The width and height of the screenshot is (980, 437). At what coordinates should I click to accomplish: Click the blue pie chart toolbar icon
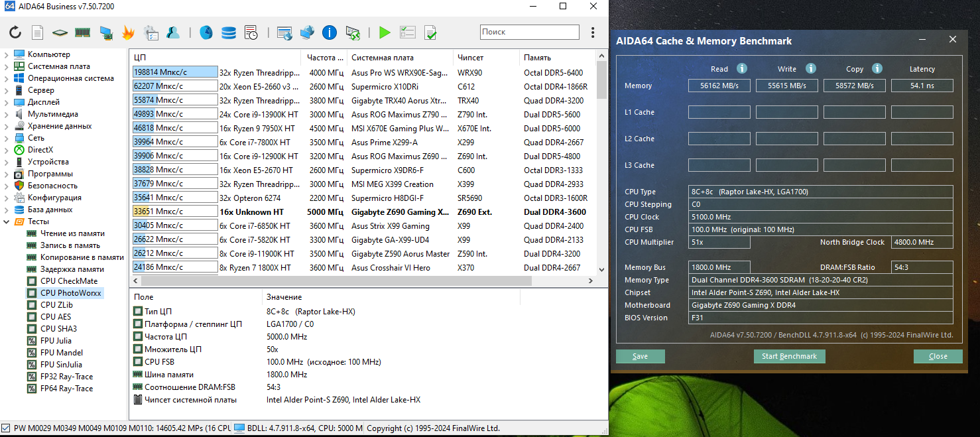(206, 32)
